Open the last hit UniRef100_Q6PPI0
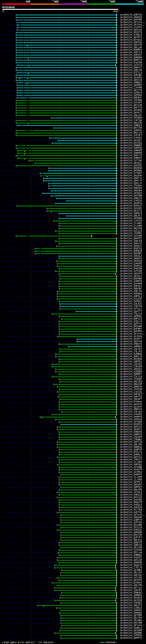Screen dimensions: 146x644 point(131,638)
